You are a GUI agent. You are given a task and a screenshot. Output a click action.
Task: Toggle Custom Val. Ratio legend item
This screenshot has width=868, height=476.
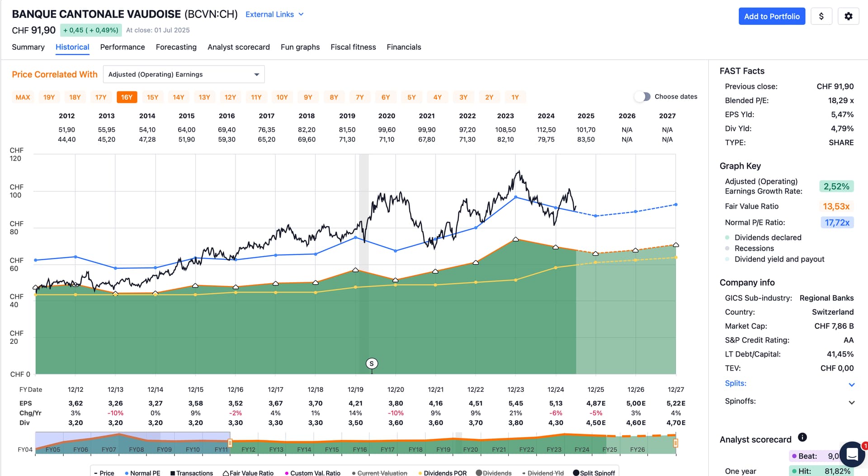[x=312, y=472]
